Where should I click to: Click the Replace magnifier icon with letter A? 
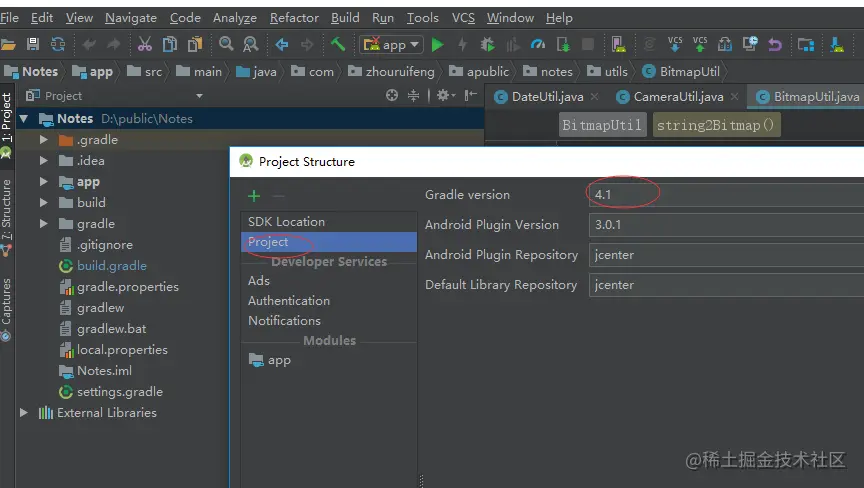pyautogui.click(x=251, y=44)
